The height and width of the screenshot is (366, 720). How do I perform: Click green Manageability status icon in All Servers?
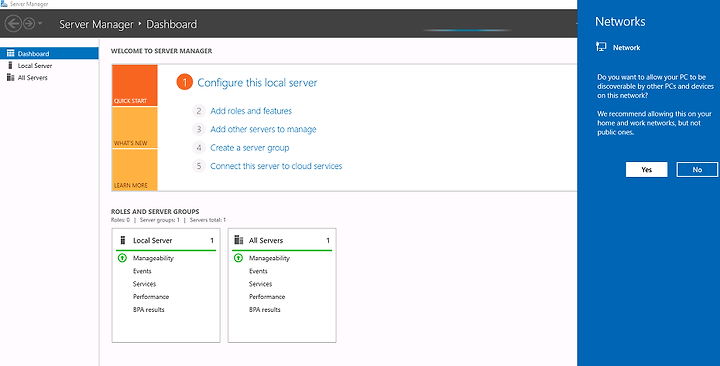coord(238,258)
